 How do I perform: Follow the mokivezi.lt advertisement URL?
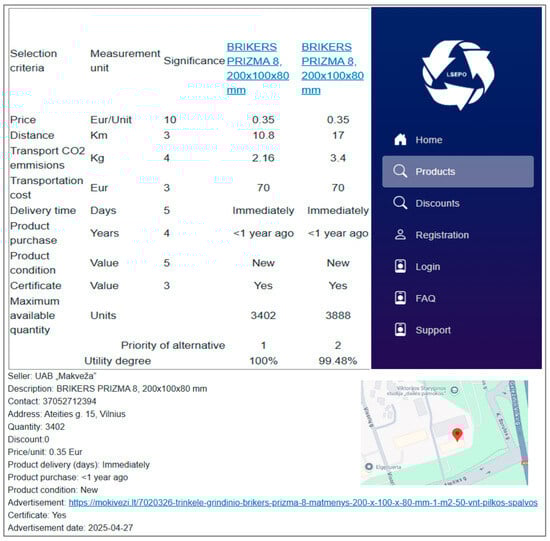point(303,502)
